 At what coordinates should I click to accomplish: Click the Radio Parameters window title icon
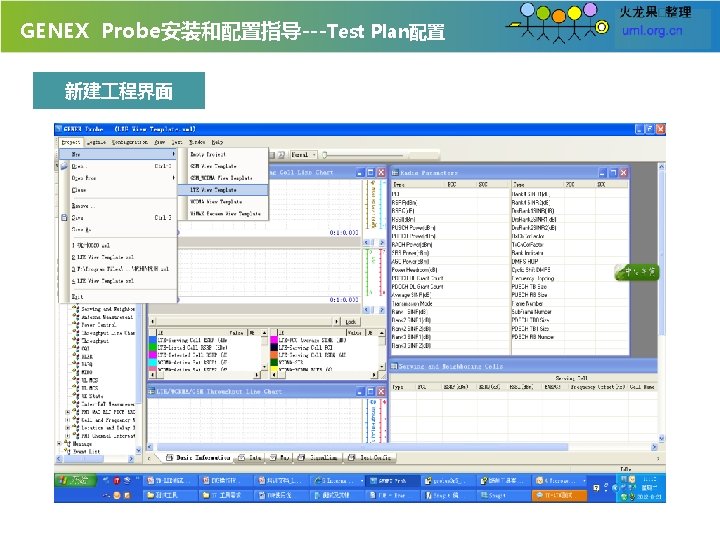[394, 173]
